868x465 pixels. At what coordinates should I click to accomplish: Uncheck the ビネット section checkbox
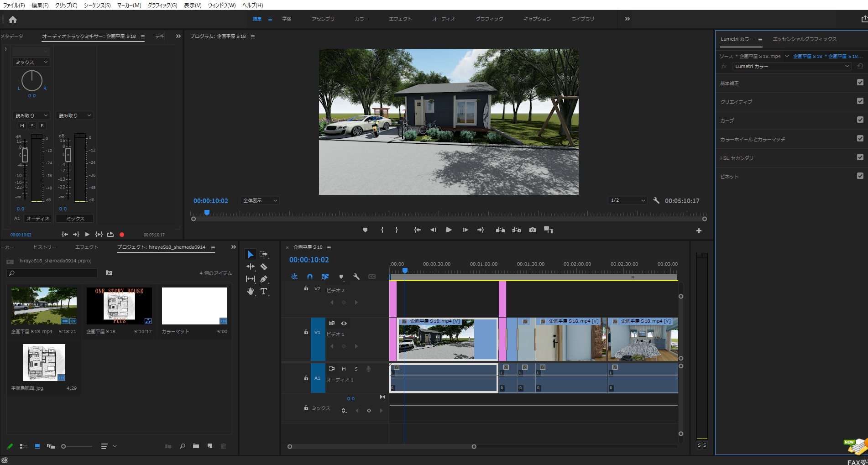point(860,176)
